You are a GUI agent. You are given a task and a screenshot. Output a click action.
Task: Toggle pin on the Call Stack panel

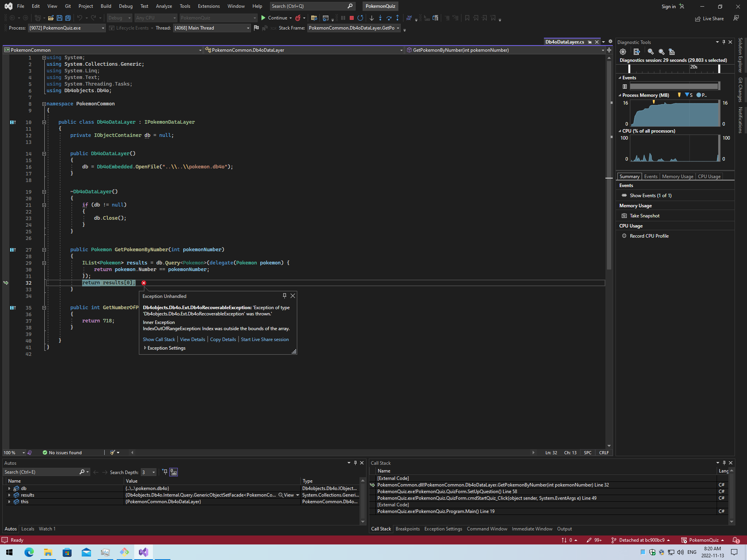[724, 463]
